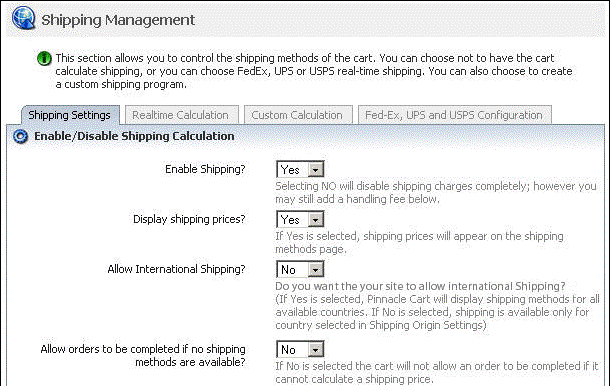Open the Custom Calculation tab
Image resolution: width=610 pixels, height=386 pixels.
pyautogui.click(x=297, y=115)
